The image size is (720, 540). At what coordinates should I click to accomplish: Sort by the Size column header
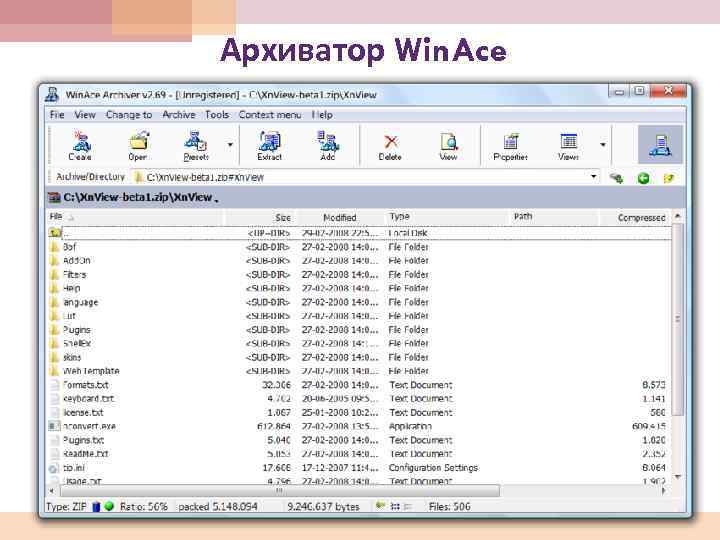(x=260, y=217)
